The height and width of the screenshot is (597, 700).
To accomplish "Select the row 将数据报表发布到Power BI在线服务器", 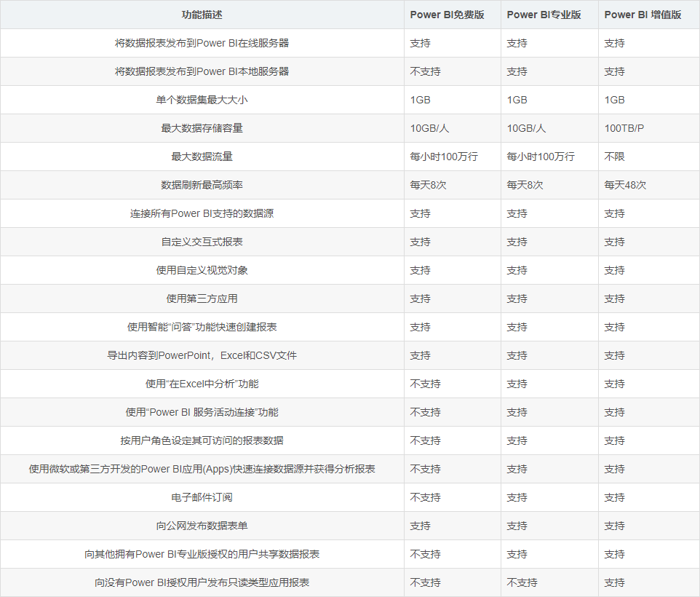I will tap(350, 43).
